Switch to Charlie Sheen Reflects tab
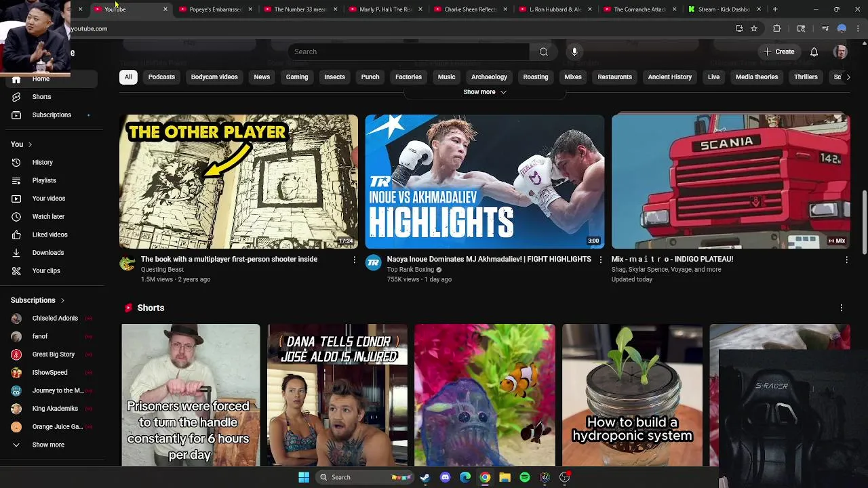 pyautogui.click(x=470, y=9)
